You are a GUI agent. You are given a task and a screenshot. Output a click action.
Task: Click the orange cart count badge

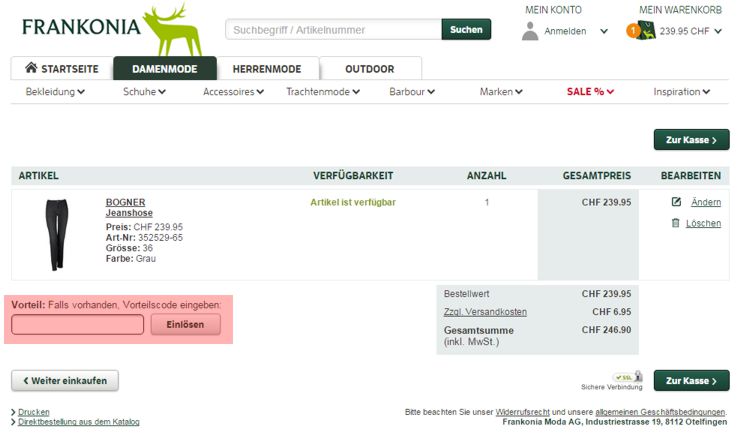(632, 31)
